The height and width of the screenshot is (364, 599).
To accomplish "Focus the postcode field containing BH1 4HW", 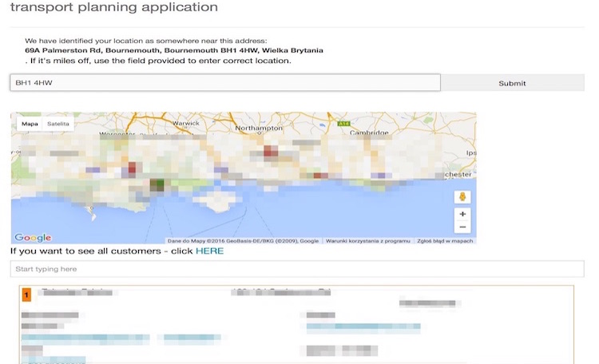I will (224, 83).
